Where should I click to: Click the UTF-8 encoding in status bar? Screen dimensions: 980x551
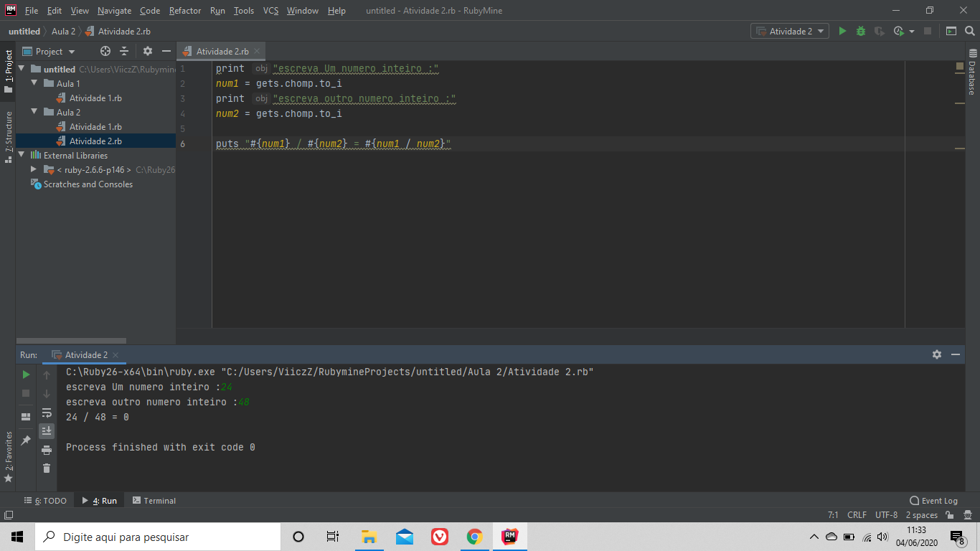click(x=886, y=515)
